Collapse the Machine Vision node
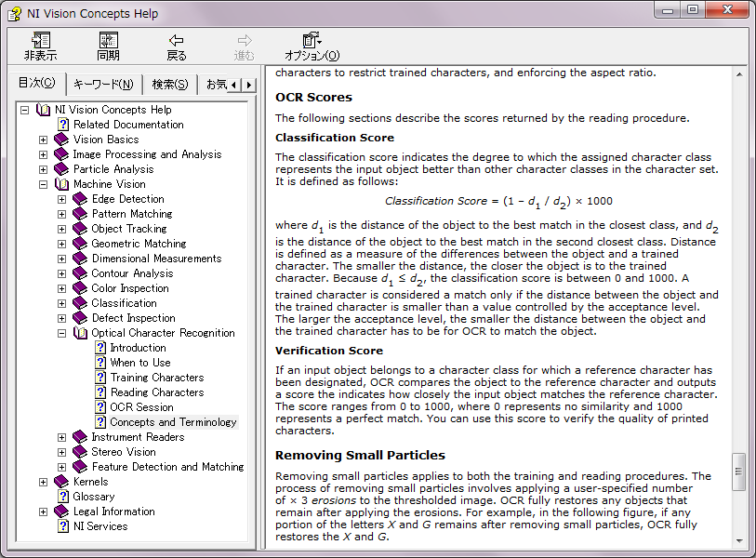Image resolution: width=756 pixels, height=558 pixels. point(44,185)
